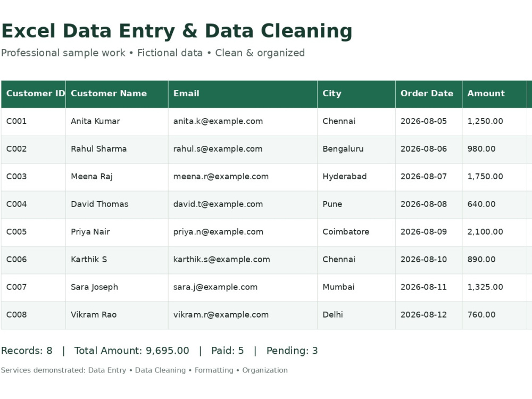Select the Email column header

(x=243, y=94)
